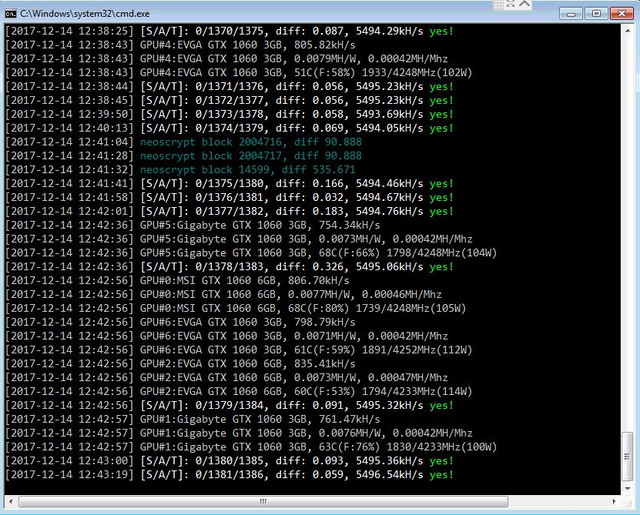The image size is (640, 515).
Task: Maximize the cmd.exe window
Action: 596,13
